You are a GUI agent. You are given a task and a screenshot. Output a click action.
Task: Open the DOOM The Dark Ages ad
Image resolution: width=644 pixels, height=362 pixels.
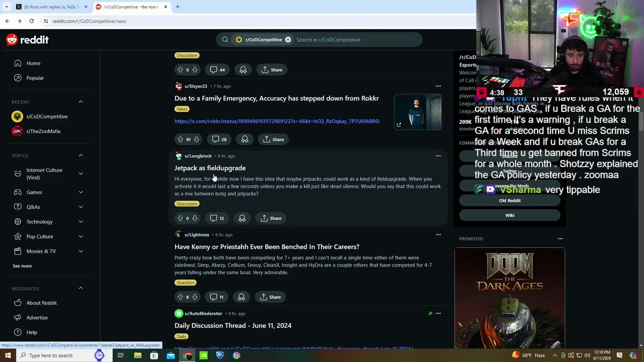pyautogui.click(x=509, y=298)
